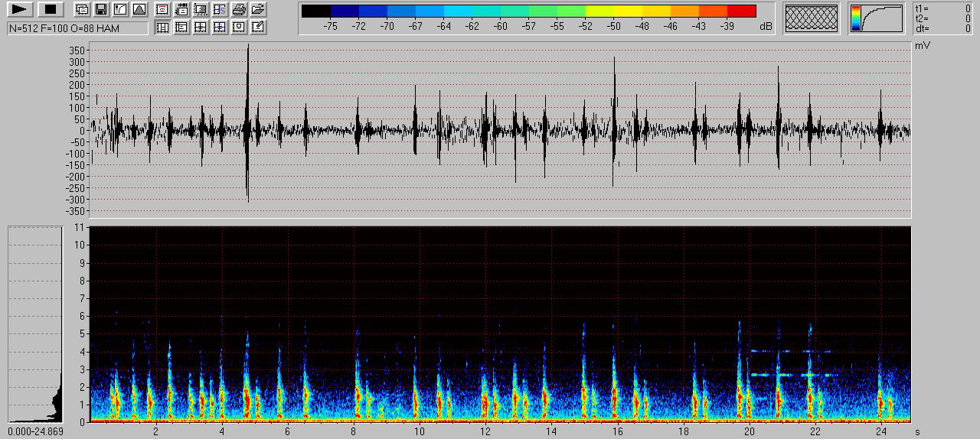Image resolution: width=980 pixels, height=439 pixels.
Task: Click the pencil edit icon in second row
Action: [x=258, y=28]
